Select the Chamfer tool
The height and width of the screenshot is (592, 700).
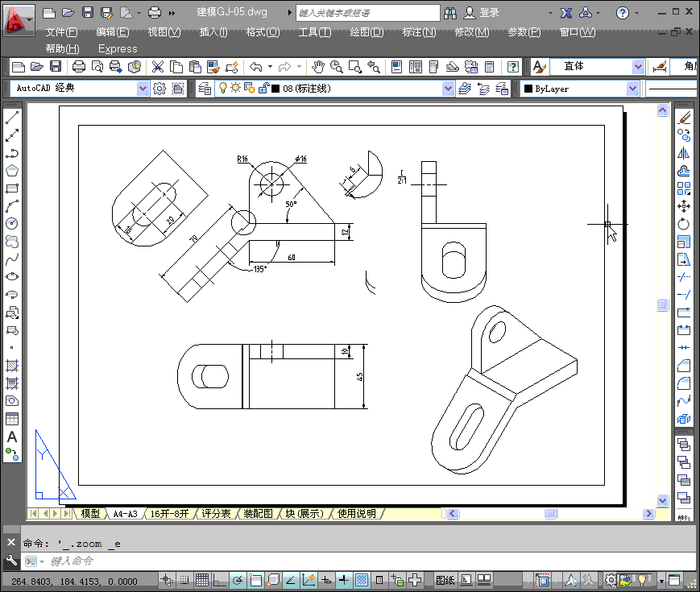[683, 366]
